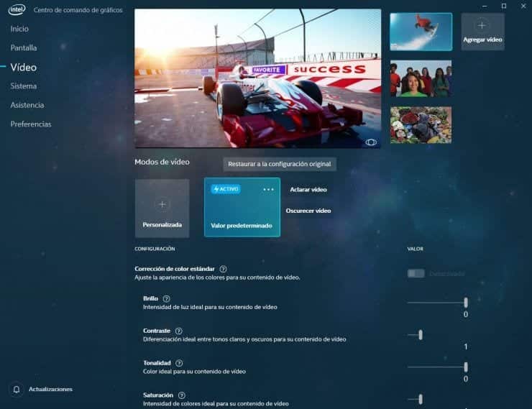Go to the Sistema section
This screenshot has height=409, width=532.
[x=23, y=86]
